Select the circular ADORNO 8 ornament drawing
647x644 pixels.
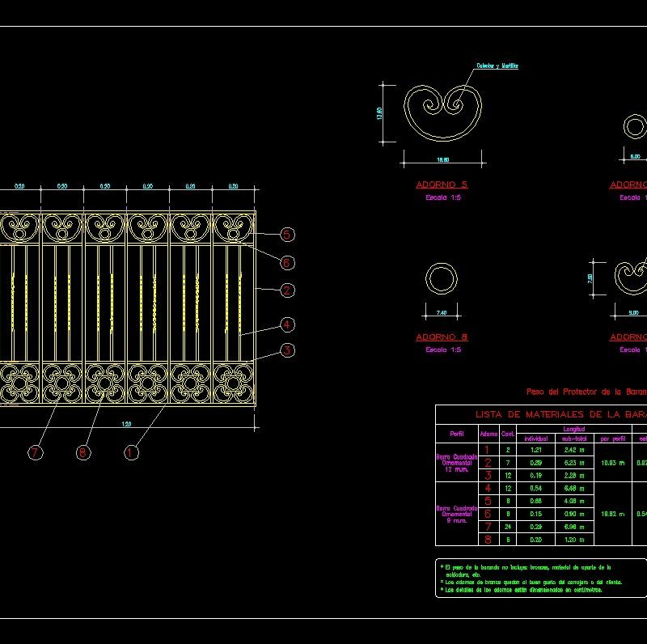[441, 278]
